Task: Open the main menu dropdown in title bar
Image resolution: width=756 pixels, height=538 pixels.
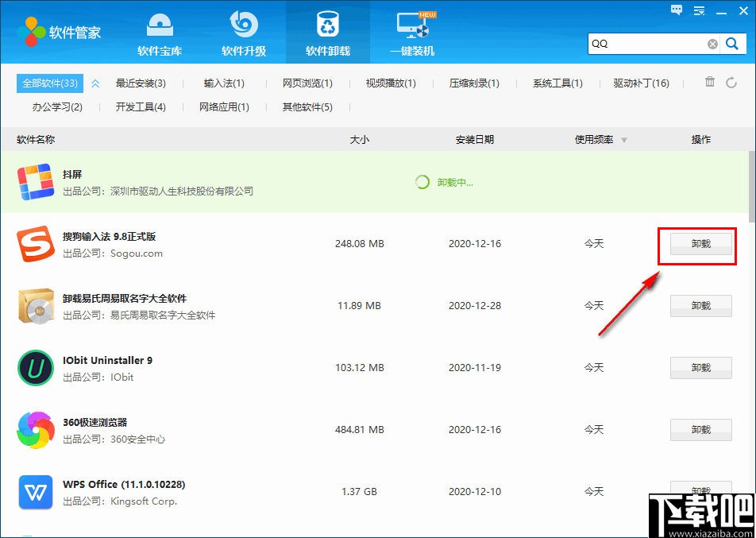Action: [x=698, y=10]
